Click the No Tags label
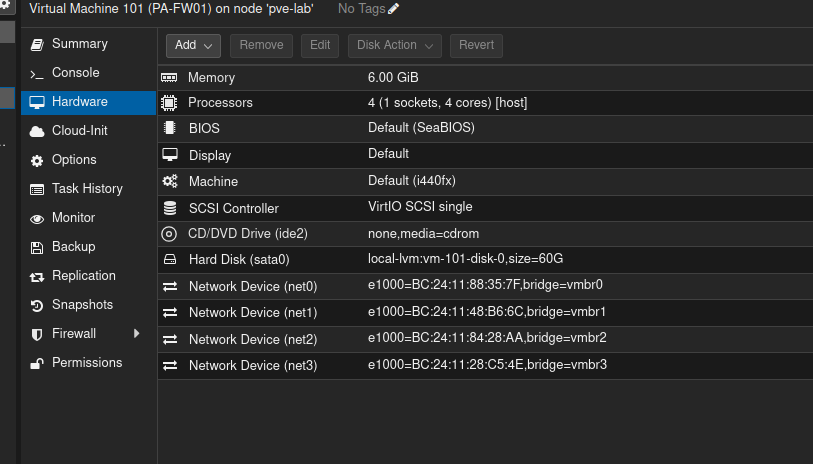 click(361, 9)
